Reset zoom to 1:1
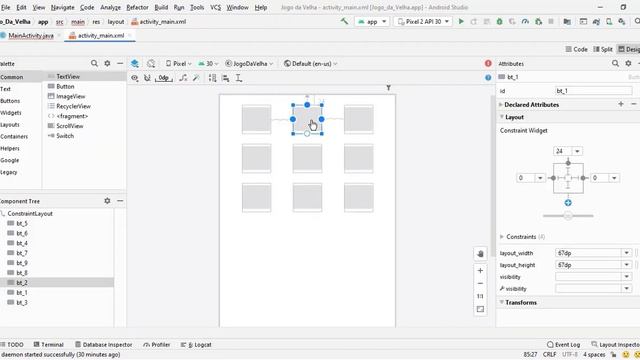 tap(480, 296)
